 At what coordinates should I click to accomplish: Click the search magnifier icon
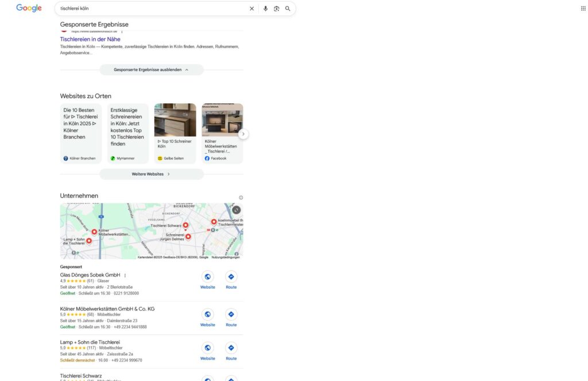(x=288, y=8)
